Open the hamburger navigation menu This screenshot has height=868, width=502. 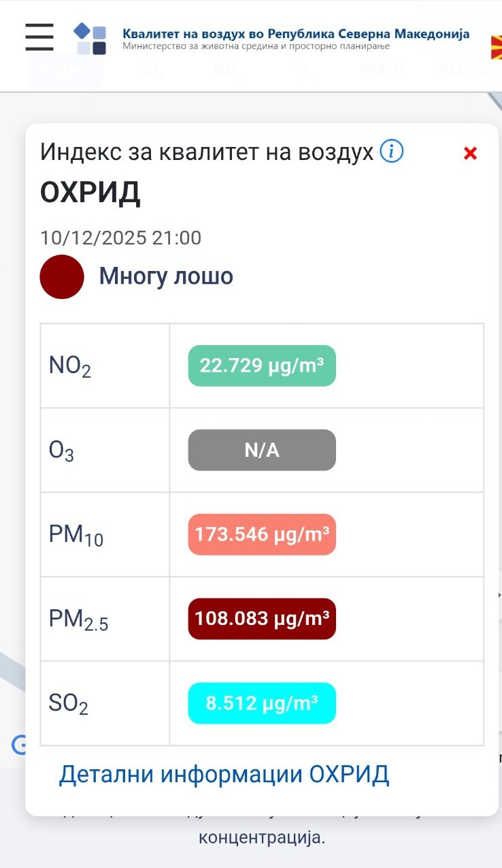(x=39, y=37)
